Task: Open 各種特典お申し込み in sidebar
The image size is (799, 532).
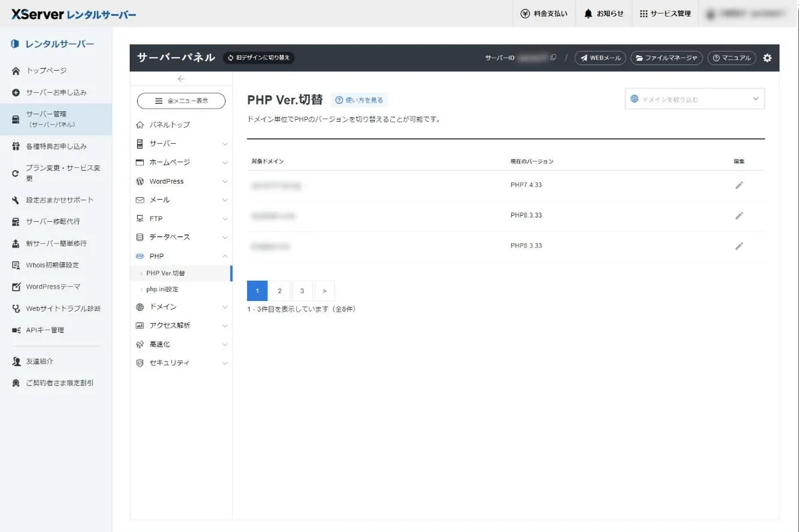Action: [x=56, y=146]
